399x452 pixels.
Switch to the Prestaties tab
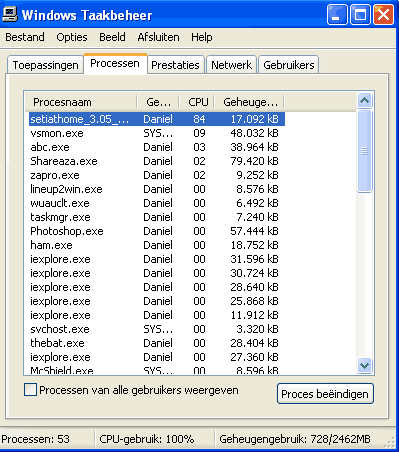click(175, 65)
